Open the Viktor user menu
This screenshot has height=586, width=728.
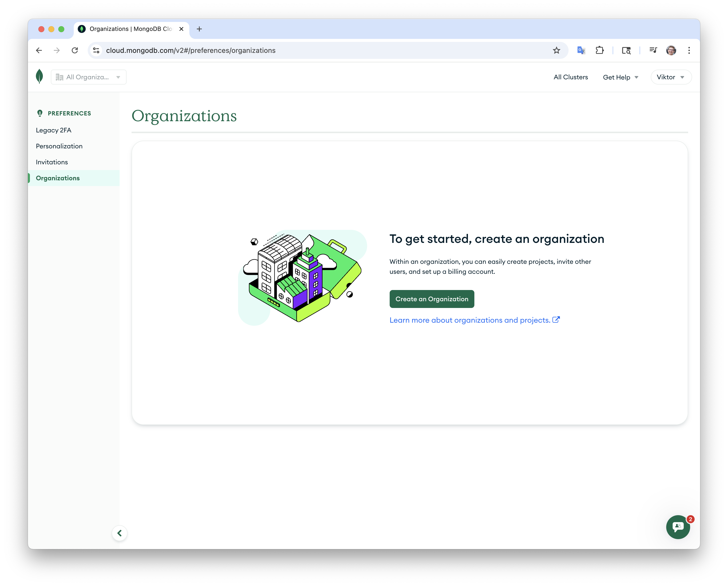(671, 77)
